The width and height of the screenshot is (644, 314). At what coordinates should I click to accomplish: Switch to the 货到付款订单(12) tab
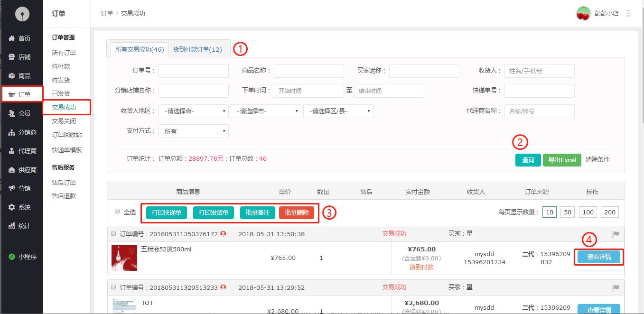point(197,49)
